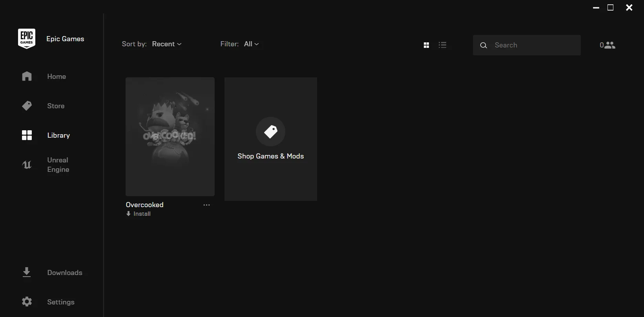
Task: Install Overcooked
Action: [x=138, y=214]
